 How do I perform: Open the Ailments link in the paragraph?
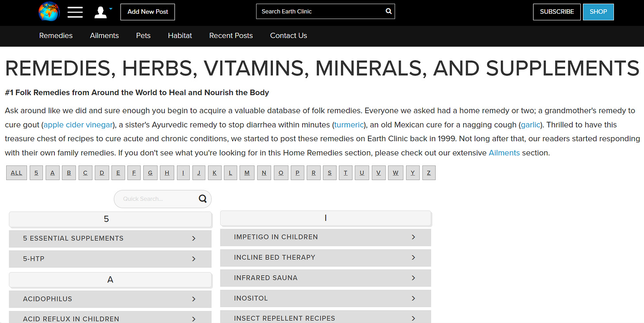(504, 153)
